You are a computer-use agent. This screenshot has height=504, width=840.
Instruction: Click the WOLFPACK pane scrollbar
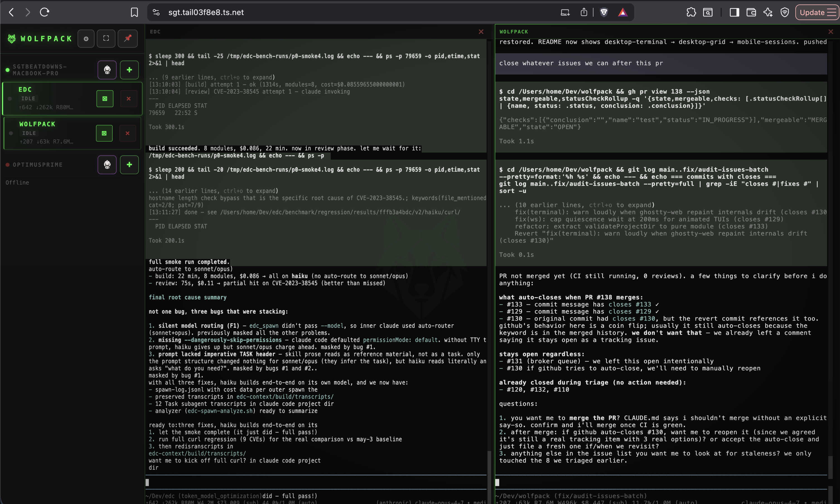tap(831, 467)
